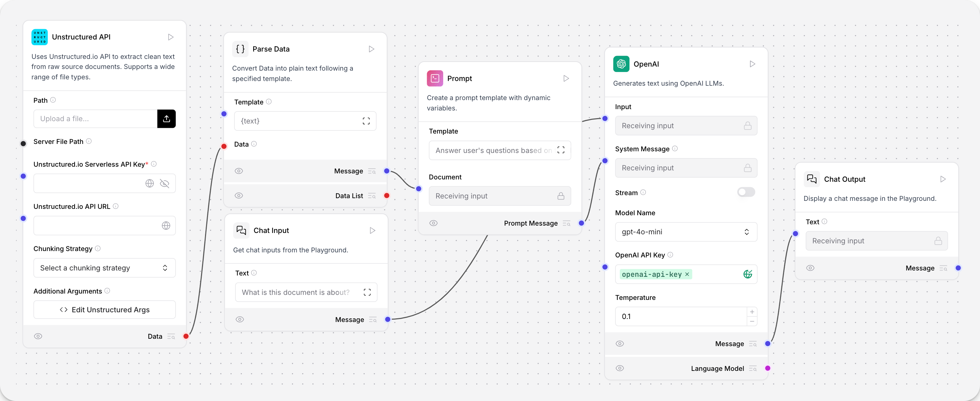Run the Prompt component
Viewport: 980px width, 401px height.
coord(566,78)
